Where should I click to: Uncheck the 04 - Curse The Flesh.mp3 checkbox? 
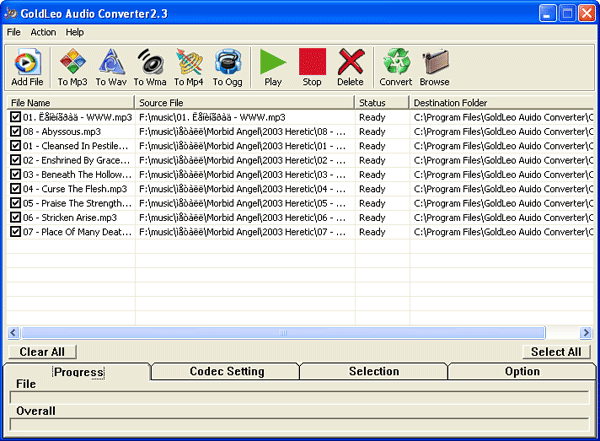click(15, 188)
